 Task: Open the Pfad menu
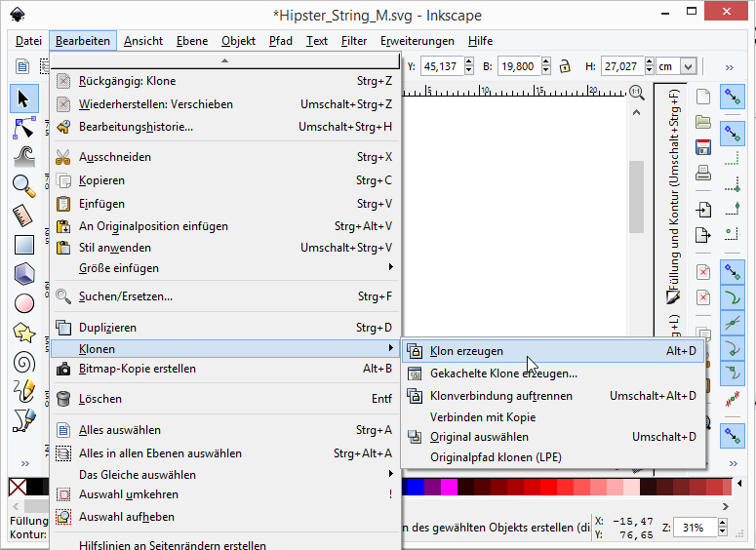[281, 41]
